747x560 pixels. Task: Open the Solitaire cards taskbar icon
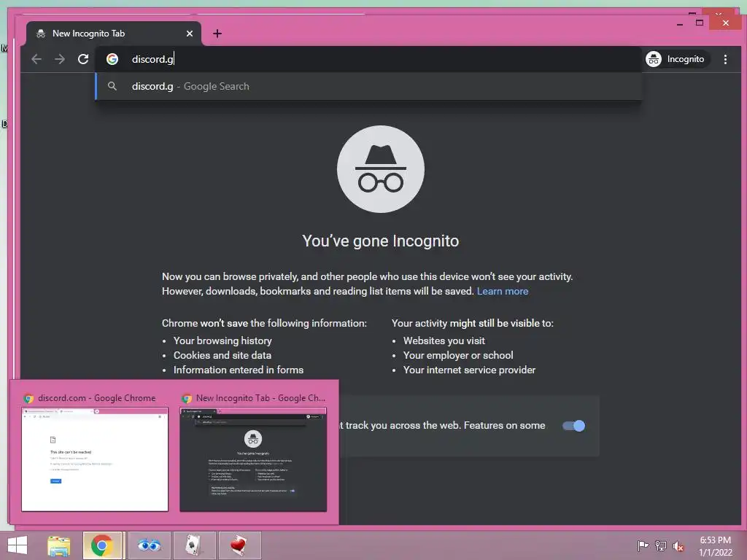coord(194,545)
